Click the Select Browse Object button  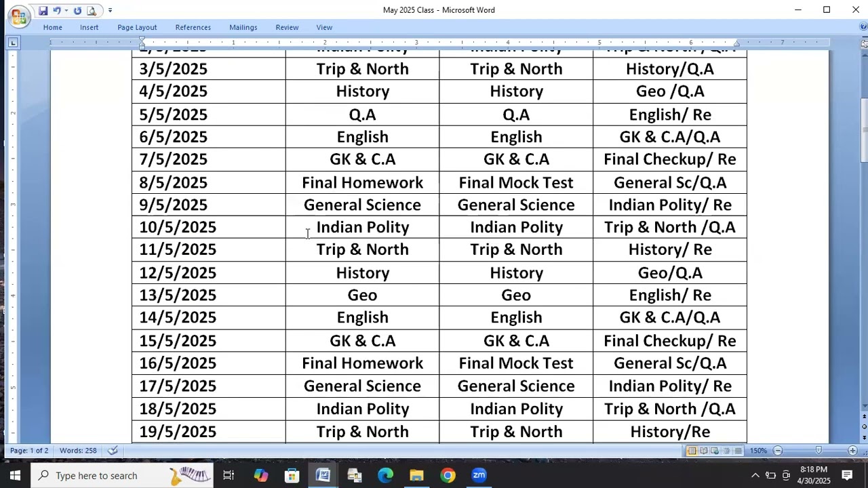(x=864, y=428)
